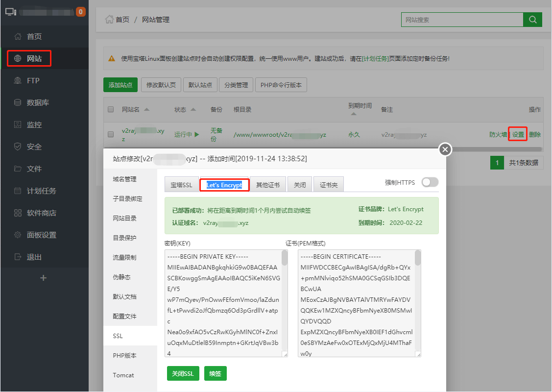Viewport: 552px width, 392px height.
Task: Click the database icon in sidebar
Action: [x=18, y=102]
